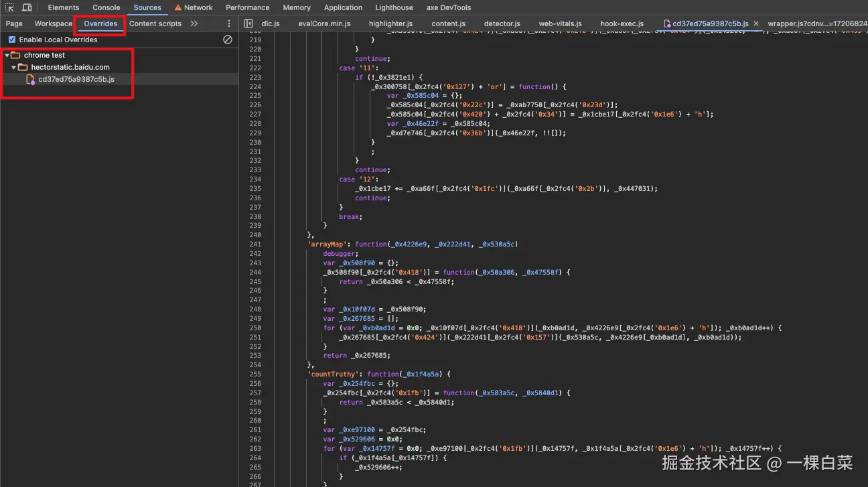
Task: Select cd37ed75a9387c5b.js in the overrides tree
Action: click(x=76, y=79)
